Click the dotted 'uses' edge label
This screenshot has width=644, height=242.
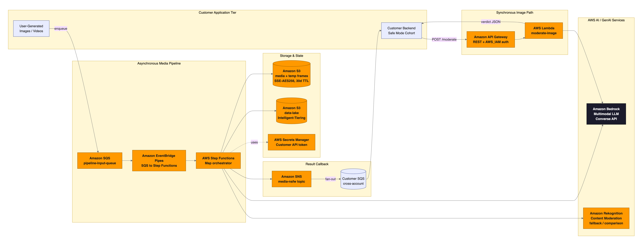[254, 142]
